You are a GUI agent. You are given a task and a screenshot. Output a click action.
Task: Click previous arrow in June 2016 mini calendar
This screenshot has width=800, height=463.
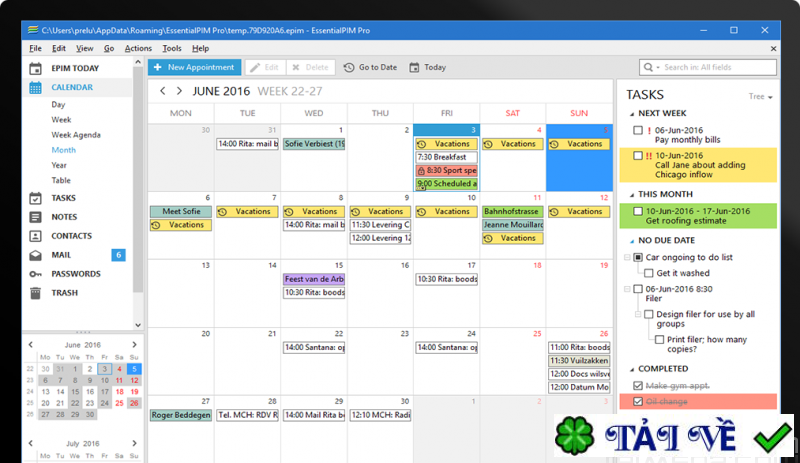pyautogui.click(x=31, y=345)
